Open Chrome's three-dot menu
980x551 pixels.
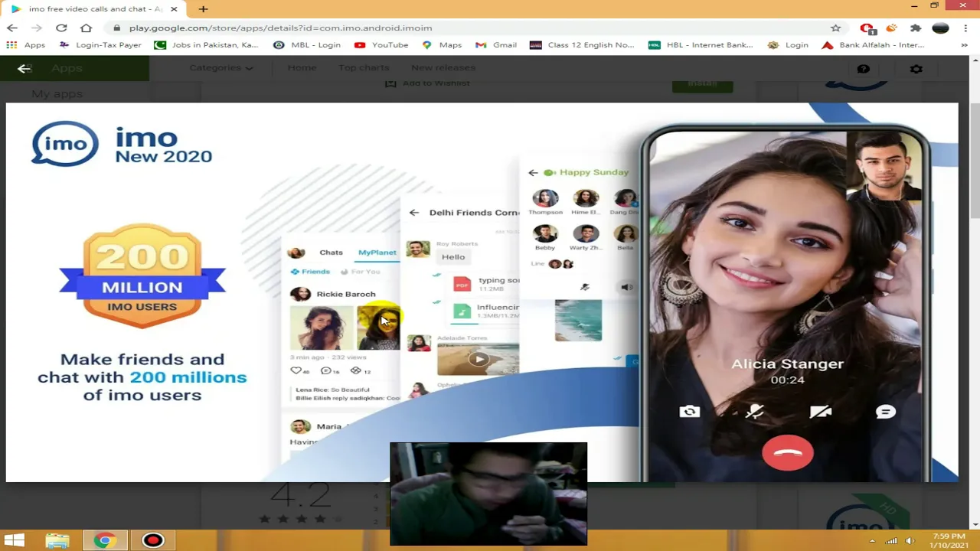(x=965, y=28)
